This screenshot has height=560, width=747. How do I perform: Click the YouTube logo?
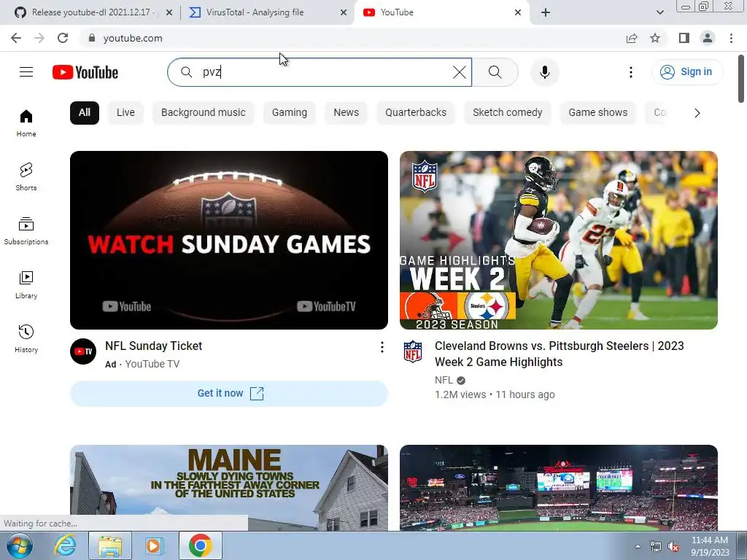(x=85, y=72)
